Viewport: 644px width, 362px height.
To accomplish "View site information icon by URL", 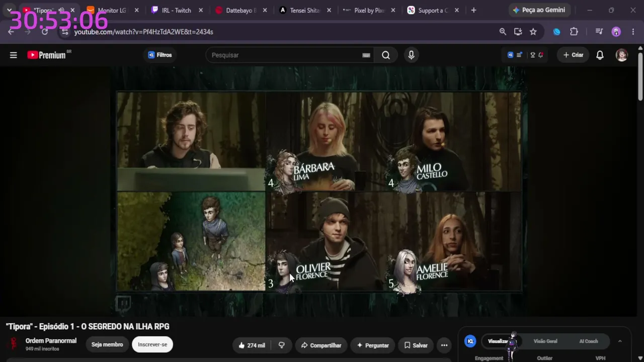I will click(64, 32).
